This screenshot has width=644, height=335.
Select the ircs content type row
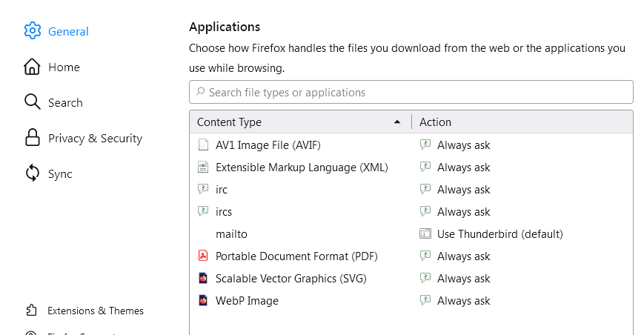(411, 211)
